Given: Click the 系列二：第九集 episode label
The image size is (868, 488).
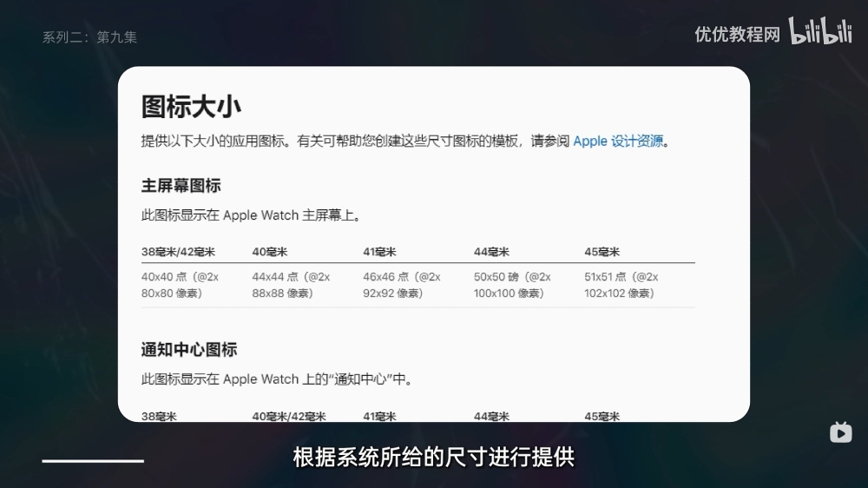Looking at the screenshot, I should [89, 37].
